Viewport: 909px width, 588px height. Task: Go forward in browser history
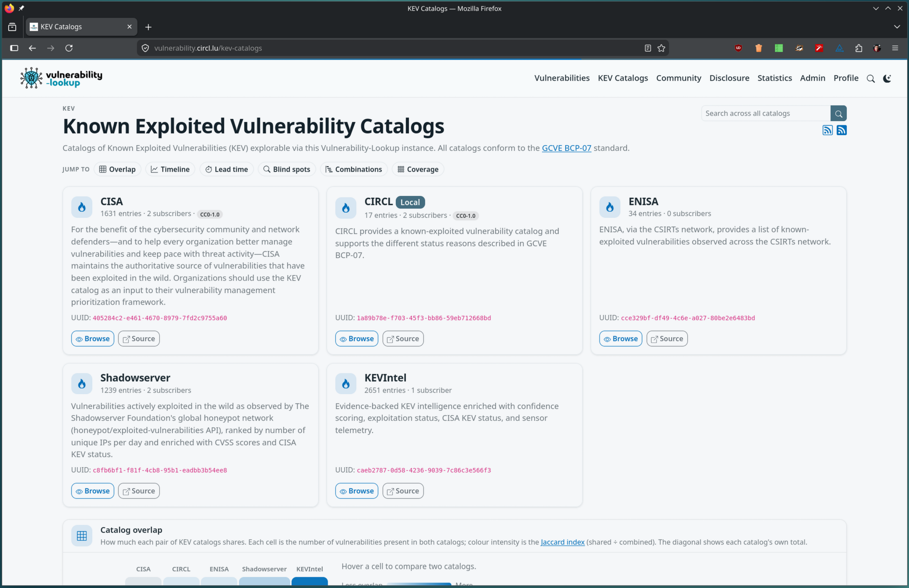pyautogui.click(x=50, y=48)
